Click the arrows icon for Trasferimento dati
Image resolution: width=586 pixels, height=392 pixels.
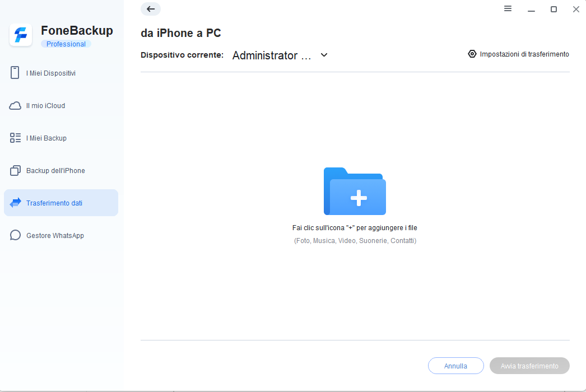(x=15, y=203)
